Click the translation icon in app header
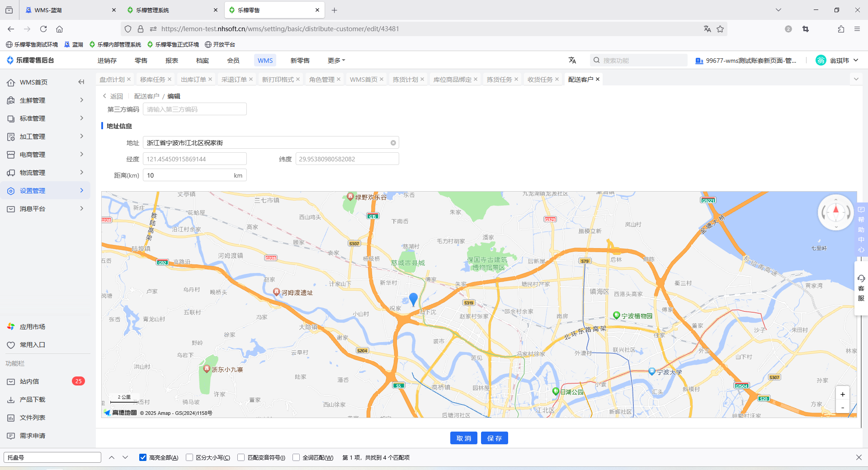 (572, 60)
